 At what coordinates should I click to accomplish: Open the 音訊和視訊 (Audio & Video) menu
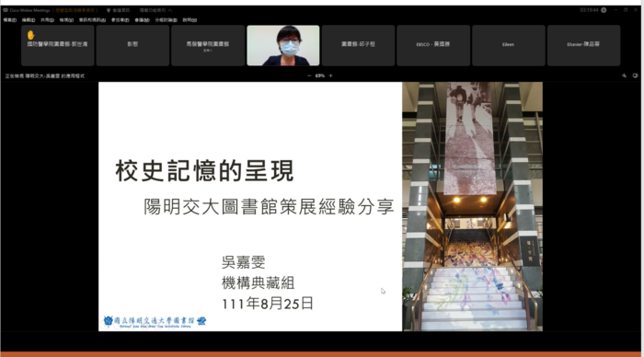pos(92,19)
